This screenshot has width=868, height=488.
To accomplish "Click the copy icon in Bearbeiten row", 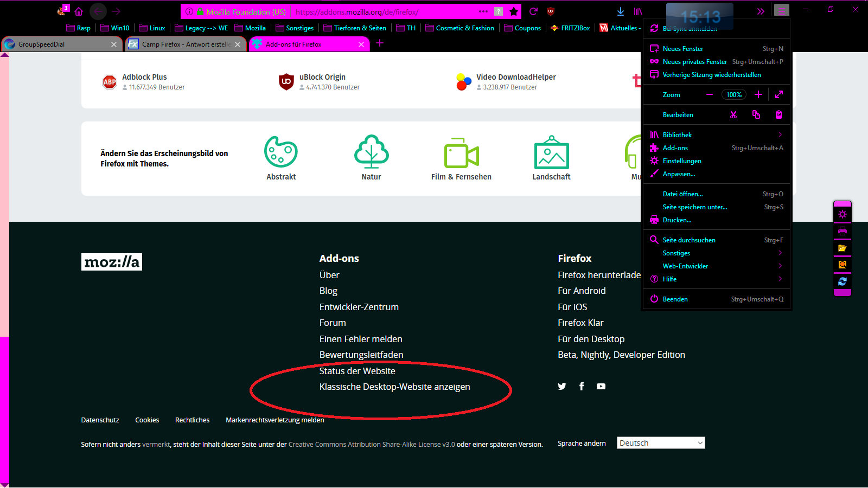I will coord(756,115).
